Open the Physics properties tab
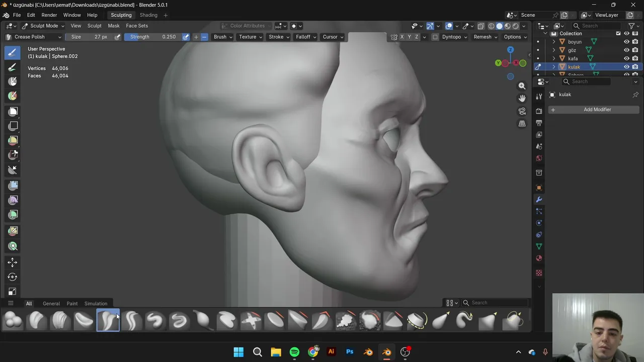 pos(539,223)
